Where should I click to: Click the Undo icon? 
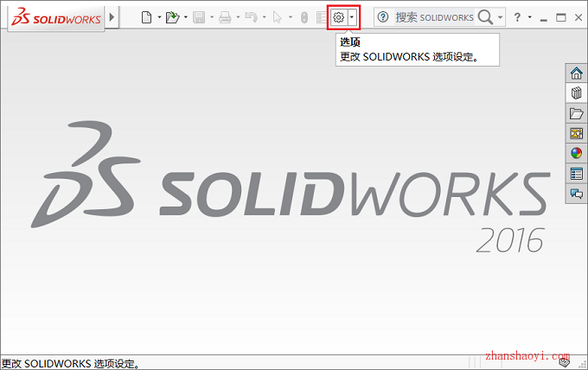tap(251, 17)
